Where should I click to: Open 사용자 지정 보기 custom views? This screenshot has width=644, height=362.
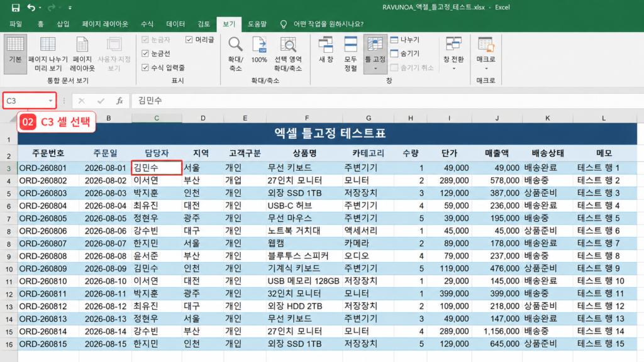(114, 54)
